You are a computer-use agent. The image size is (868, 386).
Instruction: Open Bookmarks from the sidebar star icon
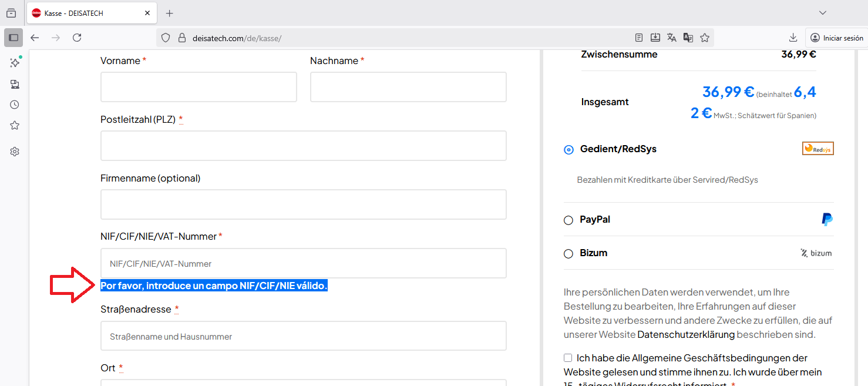point(15,125)
